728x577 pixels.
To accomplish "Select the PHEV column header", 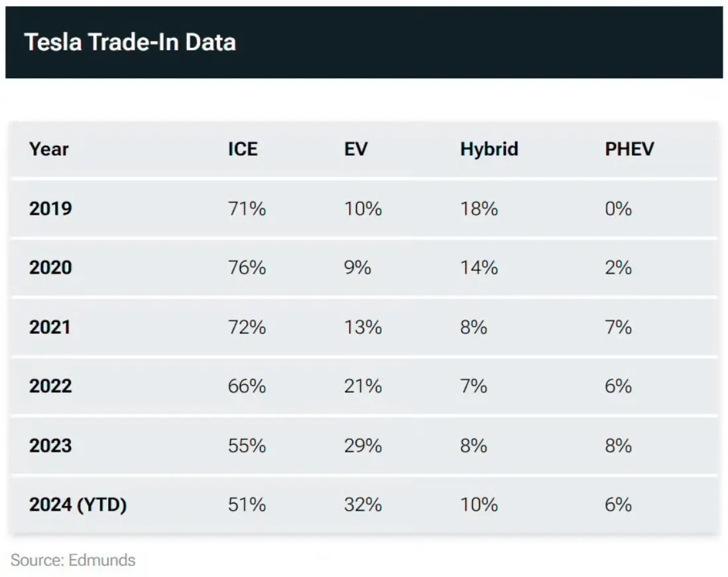I will click(x=629, y=149).
